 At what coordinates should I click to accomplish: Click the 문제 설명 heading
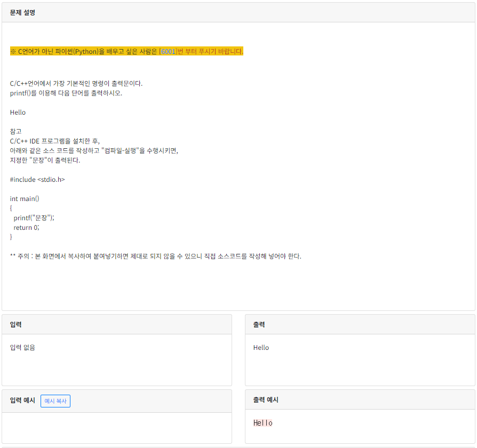tap(22, 12)
